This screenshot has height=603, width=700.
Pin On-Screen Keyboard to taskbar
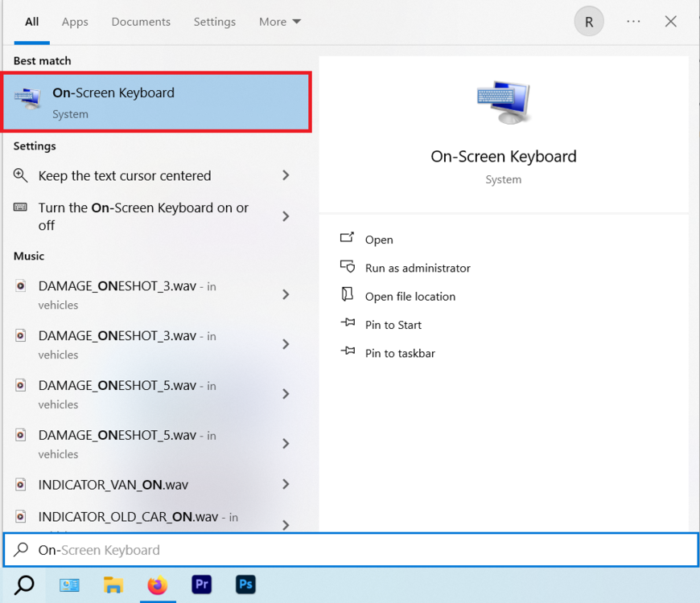(x=399, y=353)
